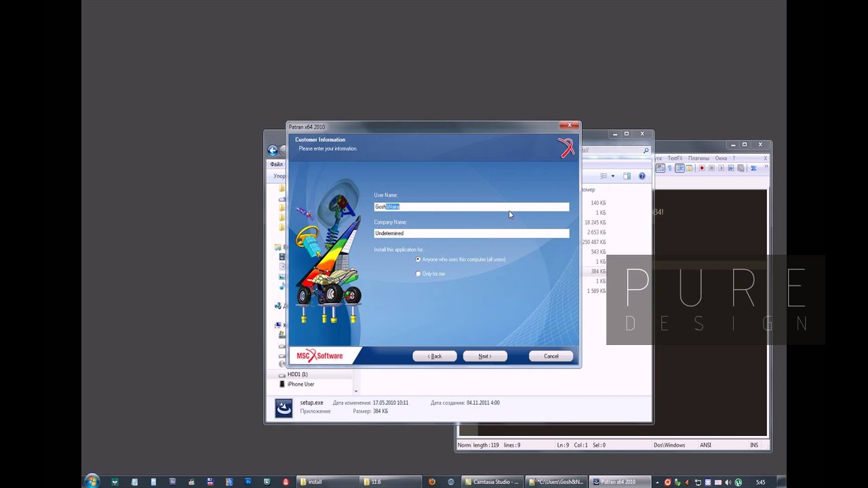Toggle the preview pane icon in Explorer
Image resolution: width=868 pixels, height=488 pixels.
(627, 176)
